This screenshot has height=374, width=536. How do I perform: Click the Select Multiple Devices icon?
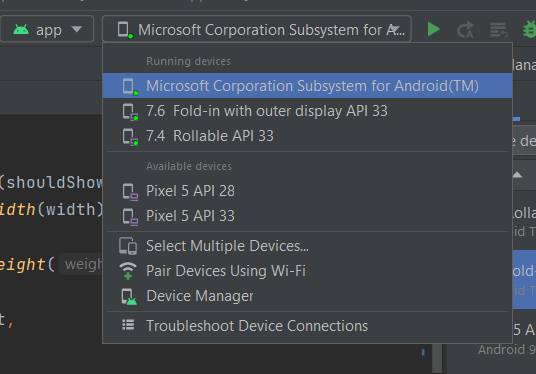128,246
